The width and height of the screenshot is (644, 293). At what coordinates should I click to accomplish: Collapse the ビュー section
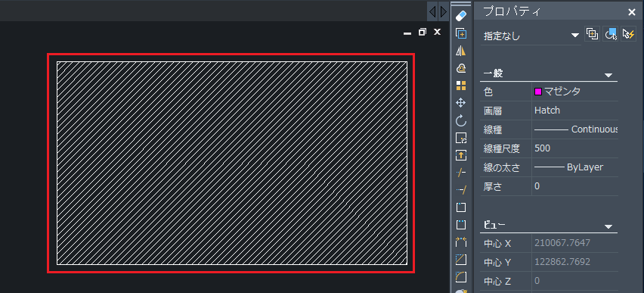pyautogui.click(x=608, y=226)
